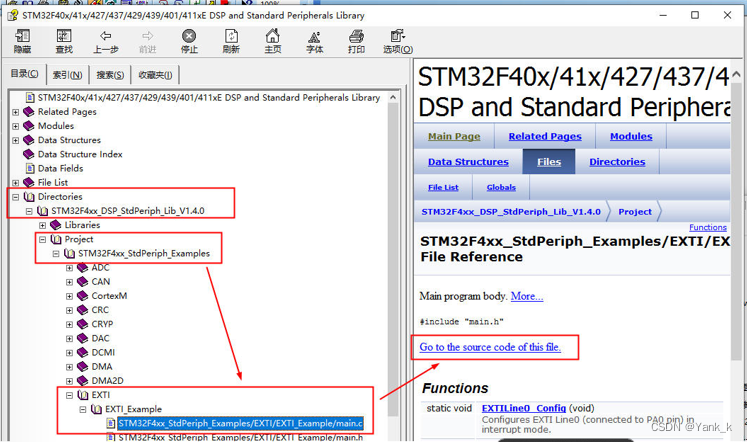Click the help window title bar icon
747x442 pixels.
pyautogui.click(x=13, y=15)
